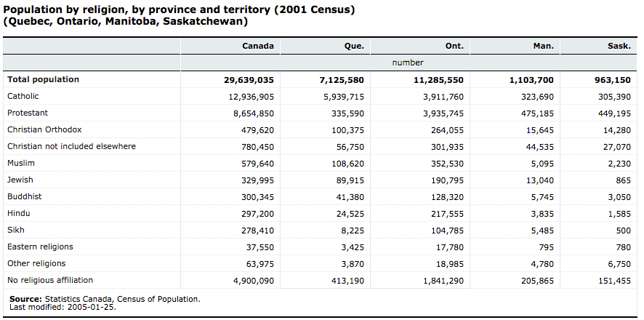Click Canada Catholic value 12,936,905

click(251, 97)
